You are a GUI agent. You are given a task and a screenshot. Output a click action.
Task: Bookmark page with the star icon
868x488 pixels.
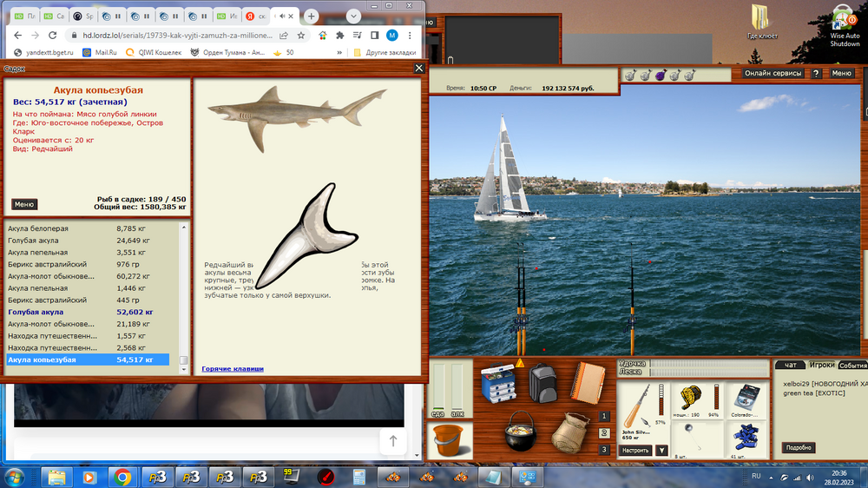coord(301,35)
